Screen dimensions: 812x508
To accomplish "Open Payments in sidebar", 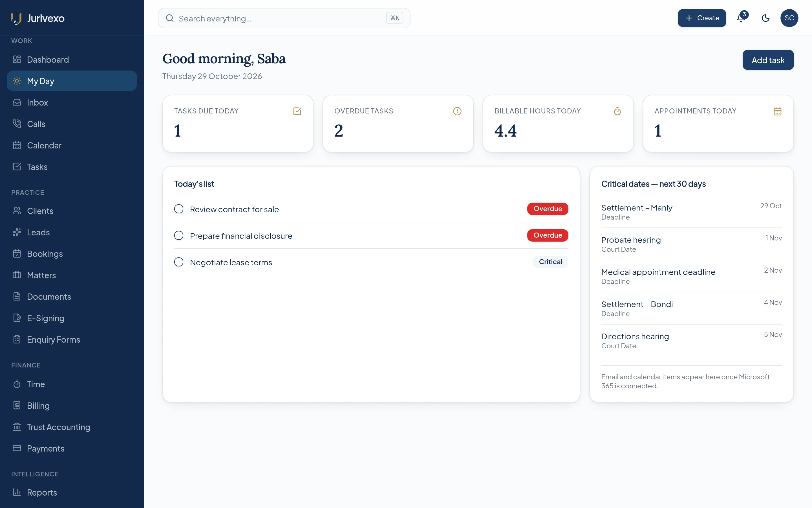I will point(72,448).
